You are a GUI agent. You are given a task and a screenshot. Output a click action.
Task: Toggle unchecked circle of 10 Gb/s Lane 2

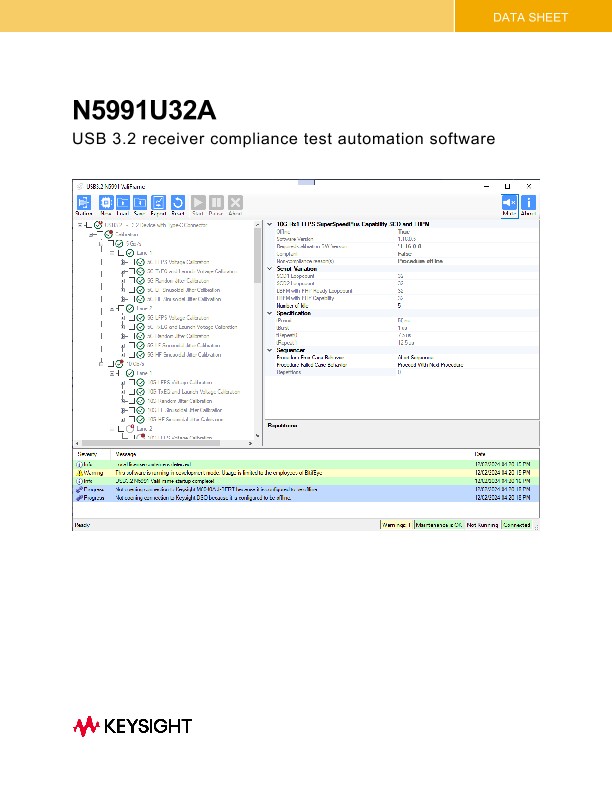click(130, 429)
